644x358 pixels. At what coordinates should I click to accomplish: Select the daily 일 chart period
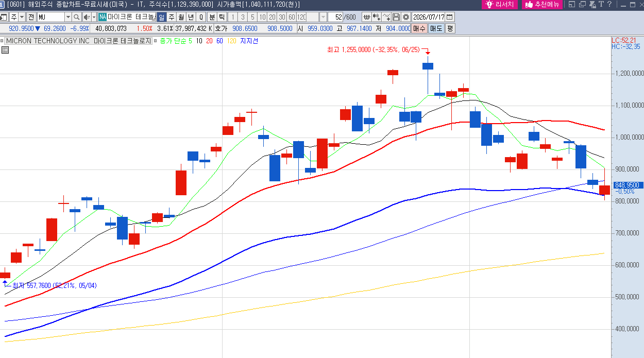click(162, 17)
